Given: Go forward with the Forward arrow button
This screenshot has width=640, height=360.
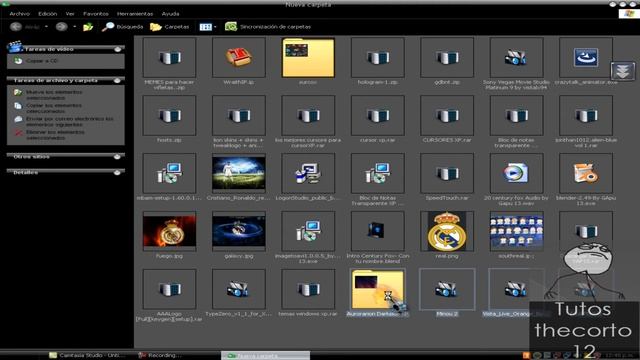Looking at the screenshot, I should [61, 27].
